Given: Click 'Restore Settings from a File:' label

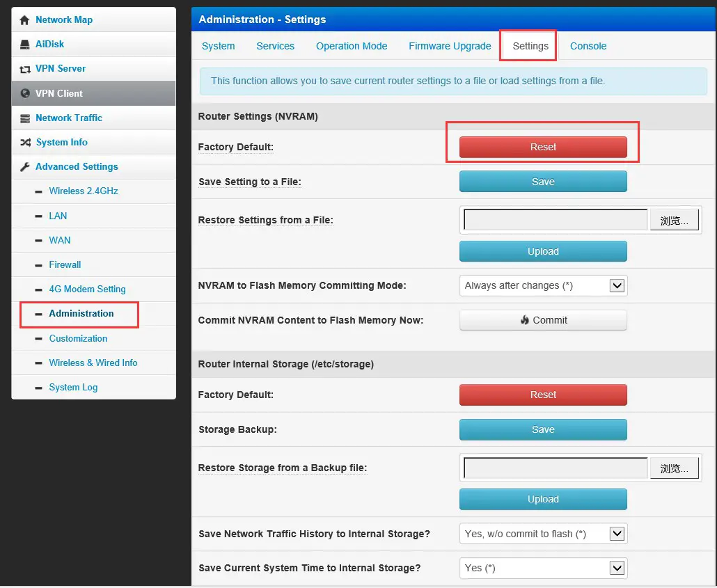Looking at the screenshot, I should tap(266, 221).
